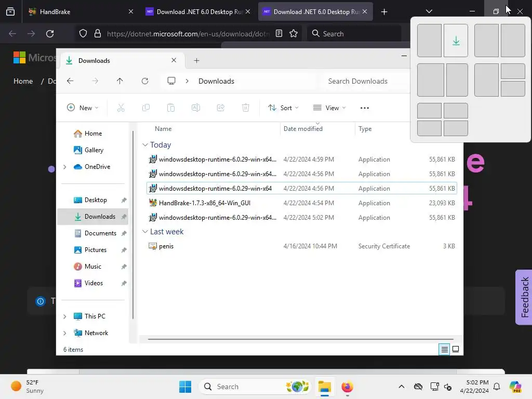Click the Paste clipboard icon in Explorer toolbar
The image size is (532, 399).
click(x=170, y=108)
